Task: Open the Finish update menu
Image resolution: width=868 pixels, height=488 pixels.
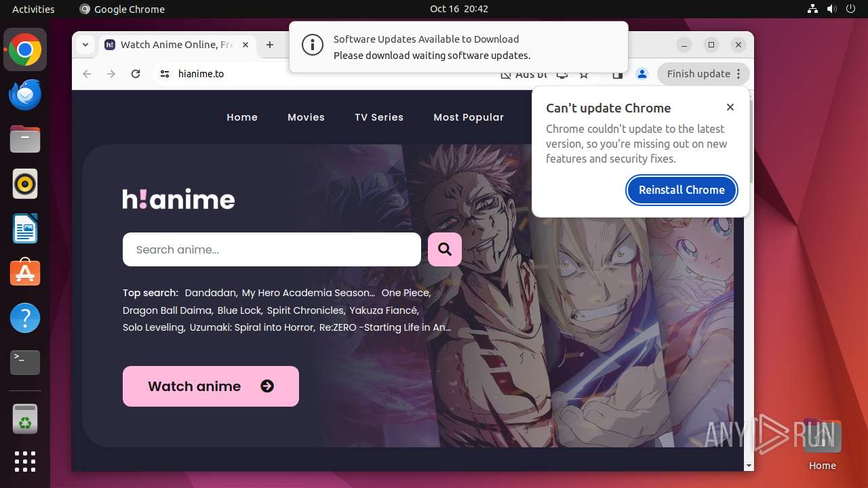Action: click(x=703, y=74)
